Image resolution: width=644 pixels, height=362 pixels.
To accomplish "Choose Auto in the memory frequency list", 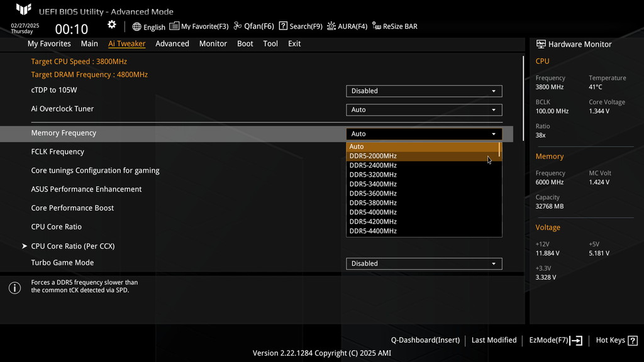I will (x=422, y=146).
